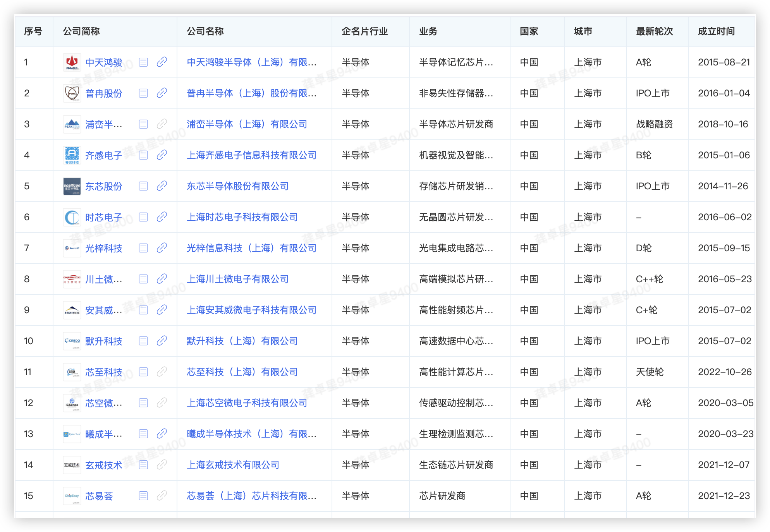Open the details icon for 东芯股份
Screen dimensions: 770x532
pyautogui.click(x=143, y=186)
